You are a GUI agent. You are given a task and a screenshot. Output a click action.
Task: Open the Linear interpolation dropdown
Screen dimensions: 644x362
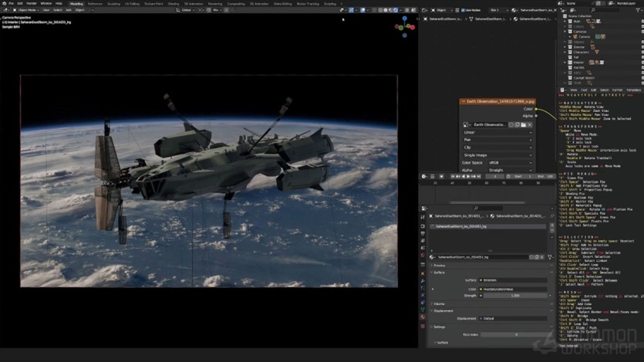[x=497, y=132]
